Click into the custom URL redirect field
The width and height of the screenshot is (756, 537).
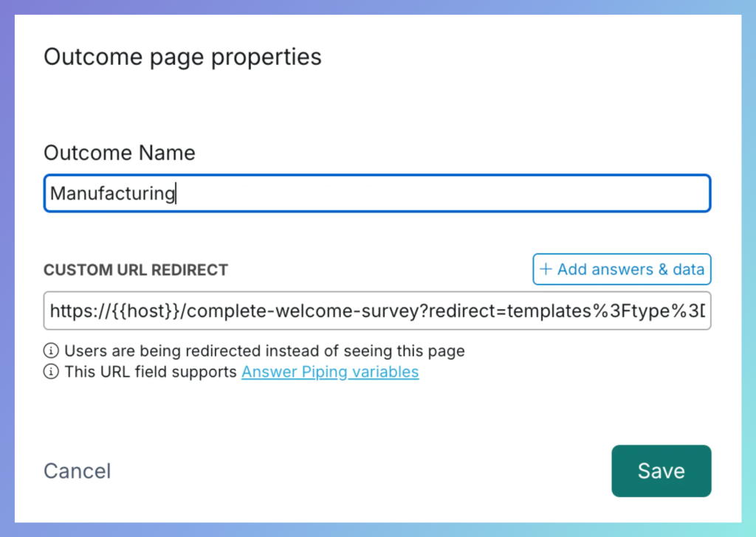377,311
